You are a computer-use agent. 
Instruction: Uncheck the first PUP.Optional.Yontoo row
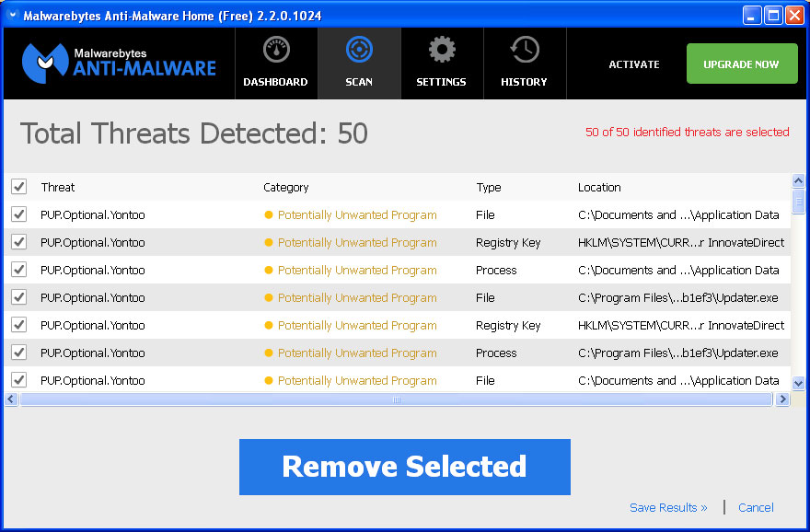[x=19, y=214]
